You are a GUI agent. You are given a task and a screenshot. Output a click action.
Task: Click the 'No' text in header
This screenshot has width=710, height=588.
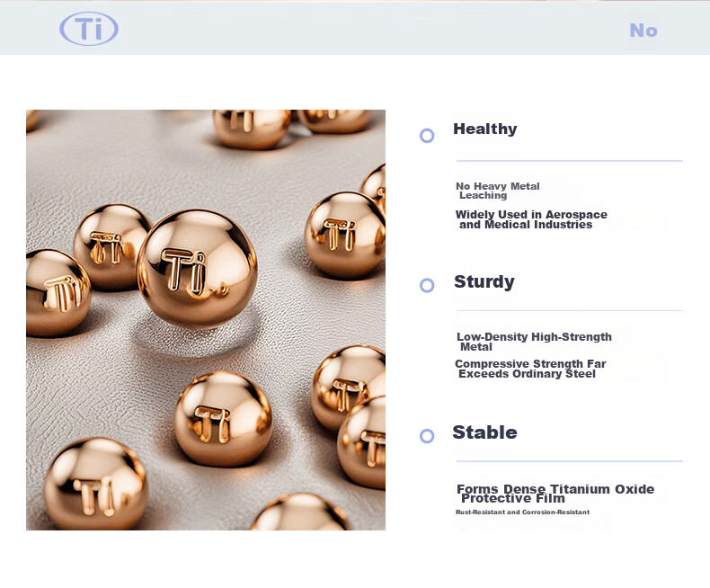[x=643, y=31]
